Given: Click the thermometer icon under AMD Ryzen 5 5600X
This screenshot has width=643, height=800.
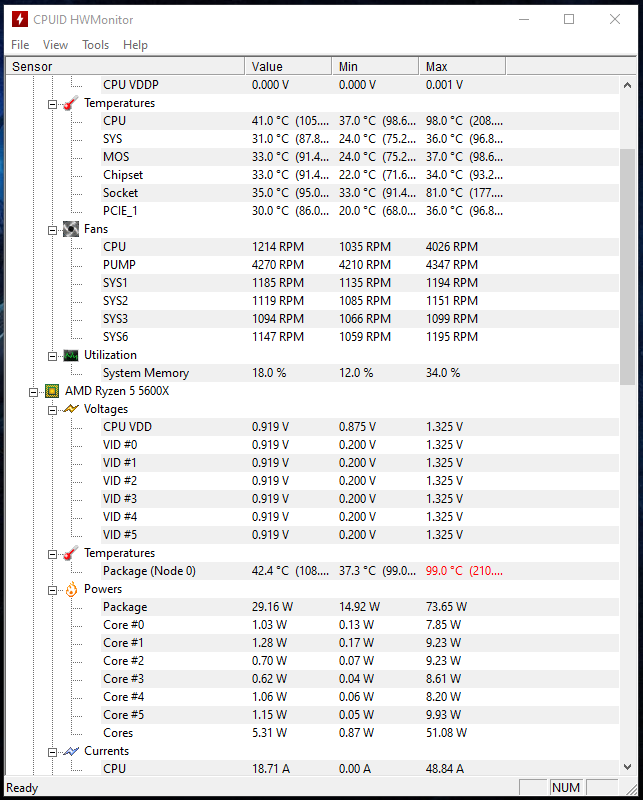Looking at the screenshot, I should pyautogui.click(x=70, y=553).
